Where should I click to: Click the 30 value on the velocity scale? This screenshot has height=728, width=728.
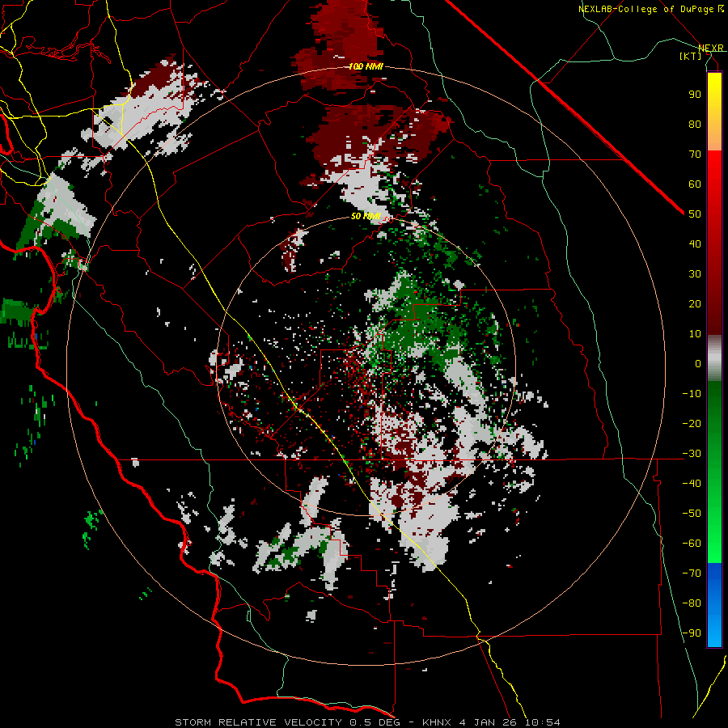[x=695, y=274]
